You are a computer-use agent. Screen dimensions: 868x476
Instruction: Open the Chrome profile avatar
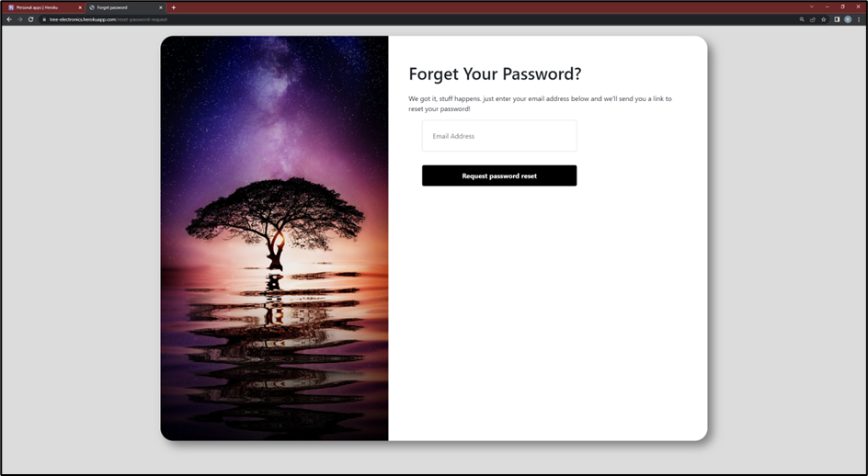click(848, 19)
